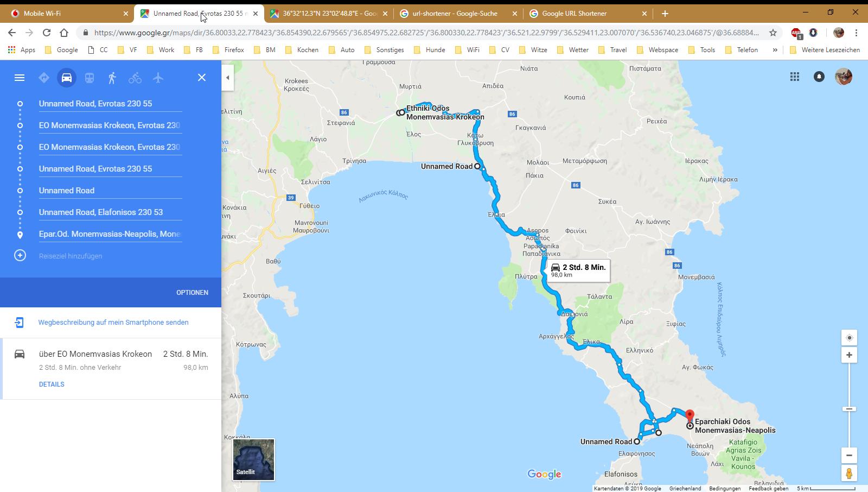The image size is (868, 492).
Task: Open Google notifications bell
Action: [x=819, y=77]
